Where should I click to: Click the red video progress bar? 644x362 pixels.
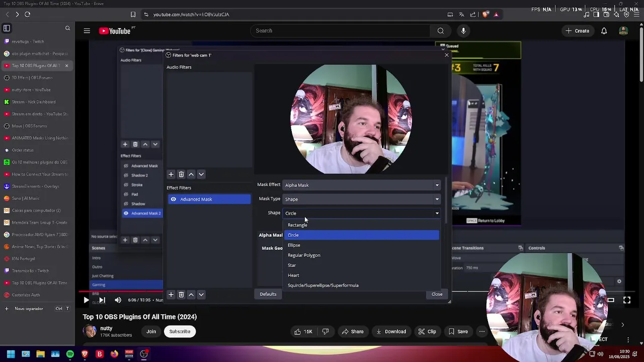[x=121, y=291]
